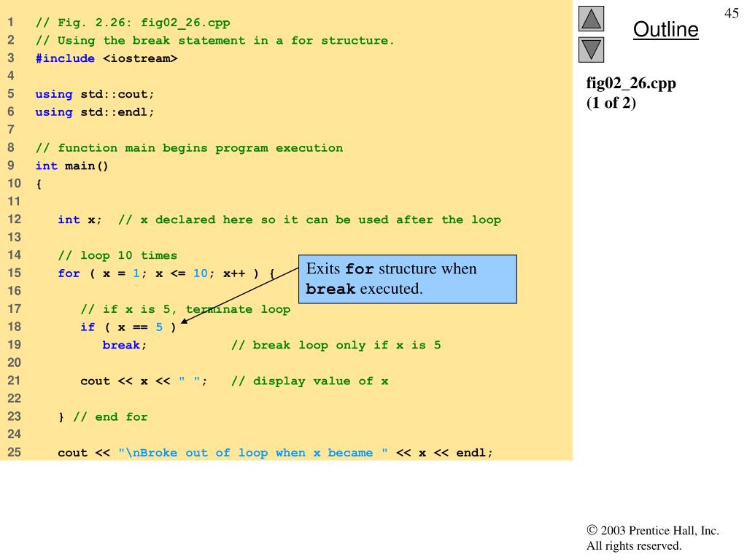The height and width of the screenshot is (560, 747).
Task: Click the 'x declared here' comment
Action: click(309, 220)
